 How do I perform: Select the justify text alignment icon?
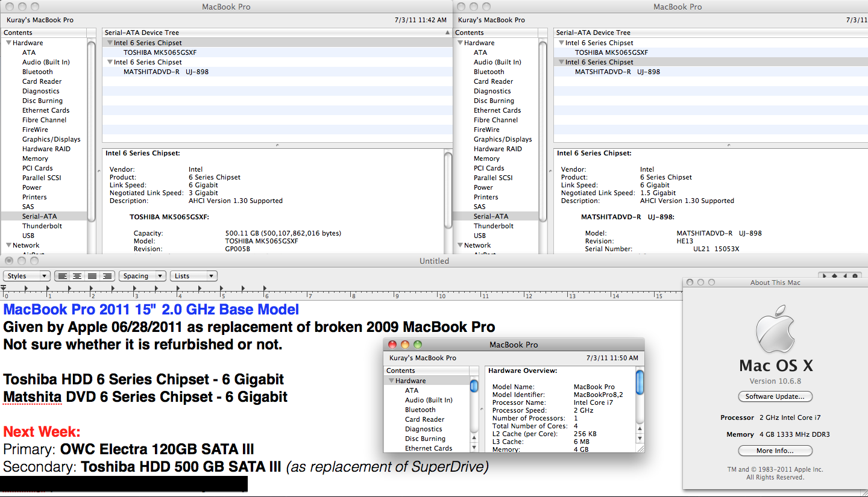pos(92,276)
